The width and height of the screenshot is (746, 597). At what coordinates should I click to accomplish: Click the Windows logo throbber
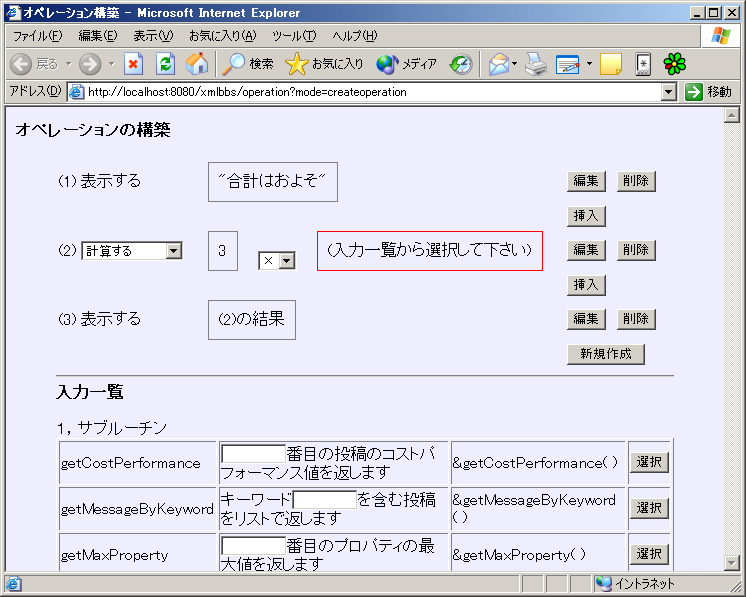[x=720, y=36]
